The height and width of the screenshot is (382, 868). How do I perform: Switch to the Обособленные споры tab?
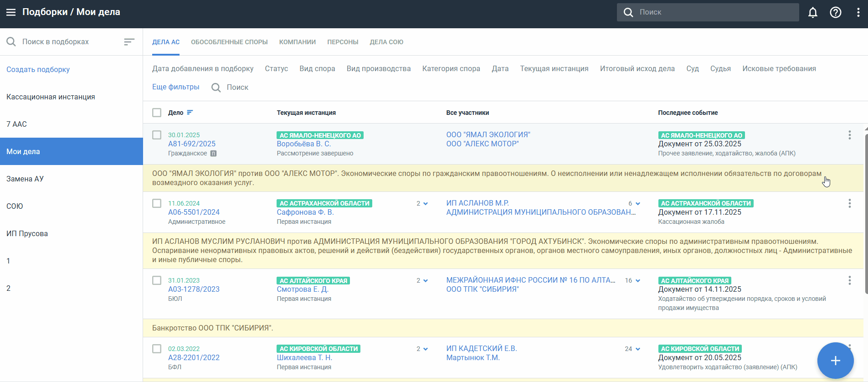point(229,42)
